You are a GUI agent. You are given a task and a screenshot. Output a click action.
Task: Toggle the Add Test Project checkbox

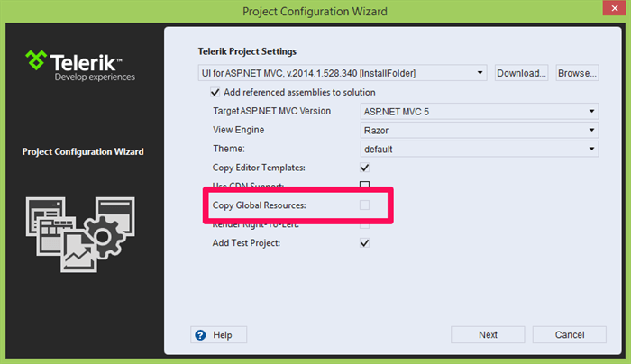pyautogui.click(x=364, y=243)
